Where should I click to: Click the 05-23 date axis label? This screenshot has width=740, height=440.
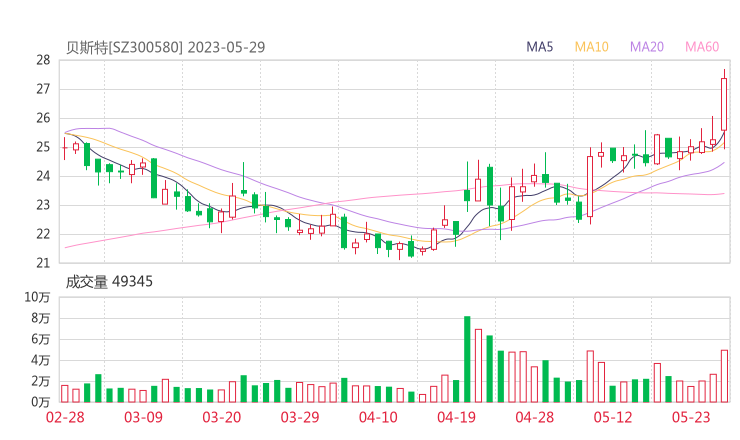[x=691, y=417]
